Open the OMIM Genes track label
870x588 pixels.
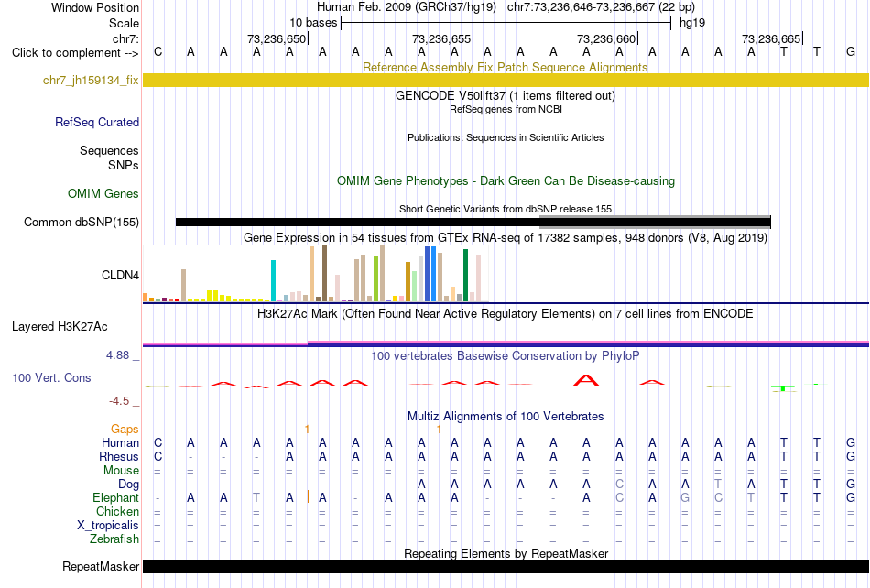pos(103,193)
